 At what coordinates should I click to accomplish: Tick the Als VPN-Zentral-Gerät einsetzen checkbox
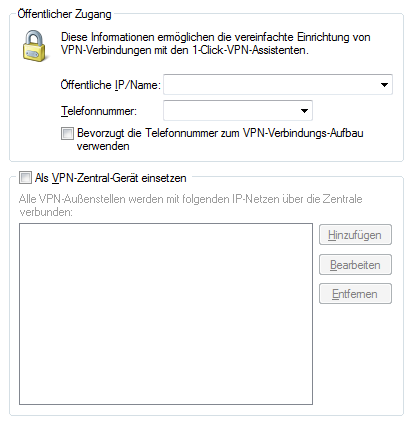(x=25, y=178)
